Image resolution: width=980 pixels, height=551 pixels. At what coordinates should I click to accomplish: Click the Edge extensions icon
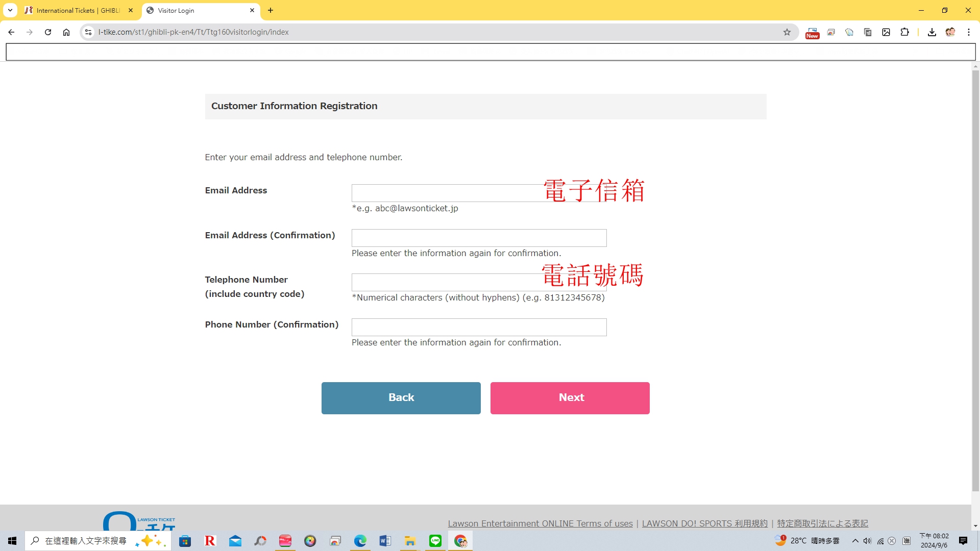[x=904, y=32]
